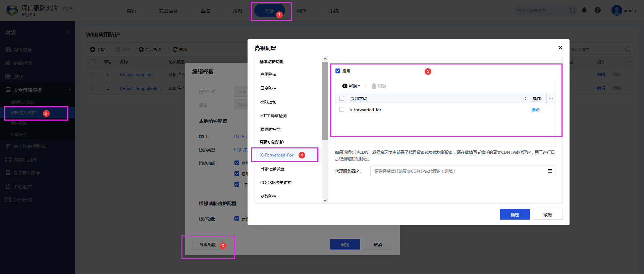Viewport: 644px width, 274px height.
Task: Select X-Forwarded-For in advanced menu
Action: click(277, 155)
